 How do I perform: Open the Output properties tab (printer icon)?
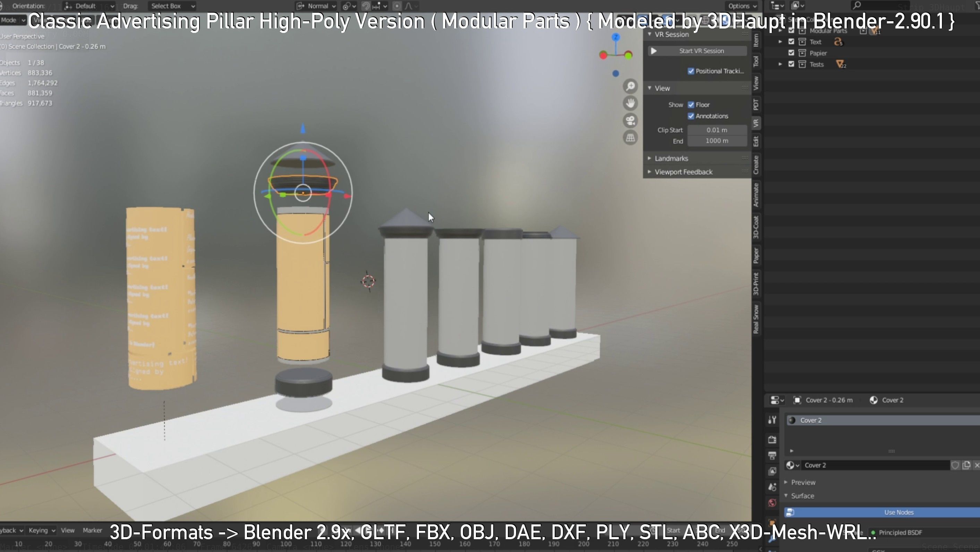pos(772,456)
